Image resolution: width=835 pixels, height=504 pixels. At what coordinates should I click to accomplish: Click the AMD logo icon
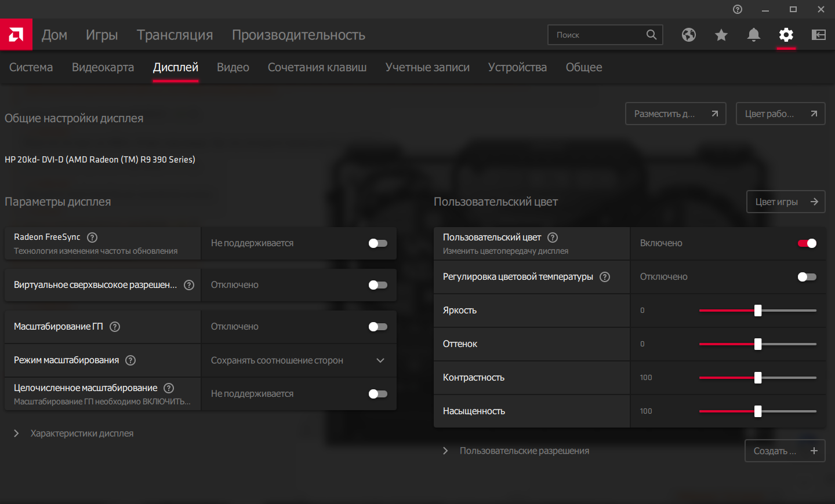point(16,35)
